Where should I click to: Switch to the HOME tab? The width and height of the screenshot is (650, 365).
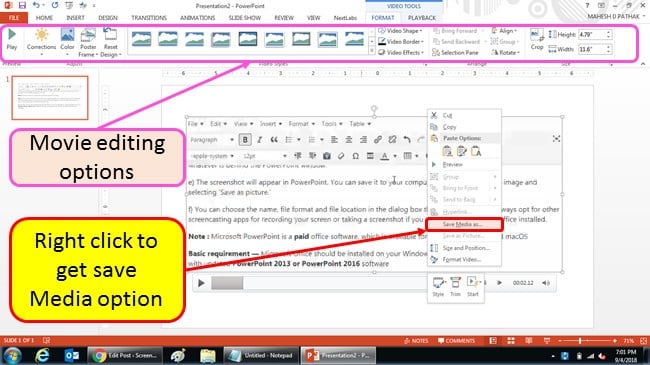(44, 18)
